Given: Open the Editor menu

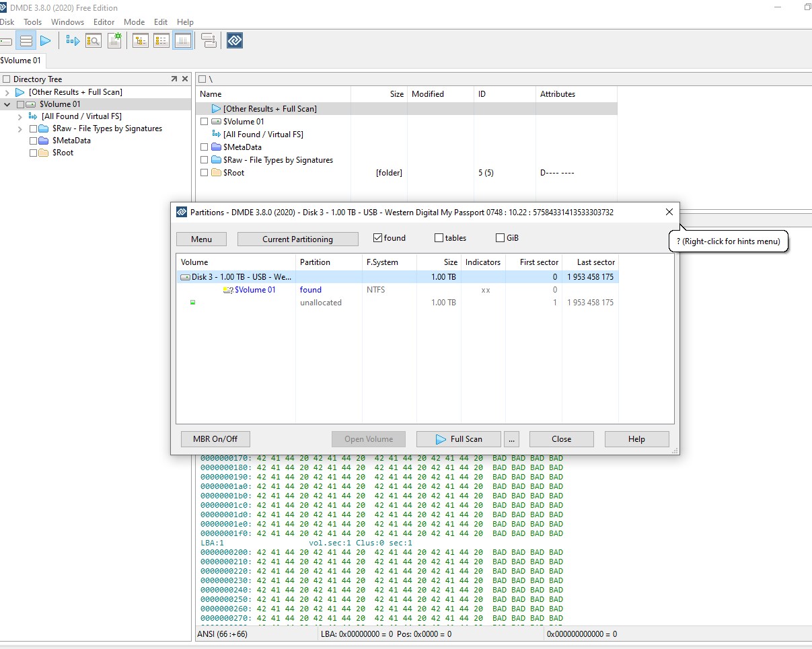Looking at the screenshot, I should tap(104, 22).
